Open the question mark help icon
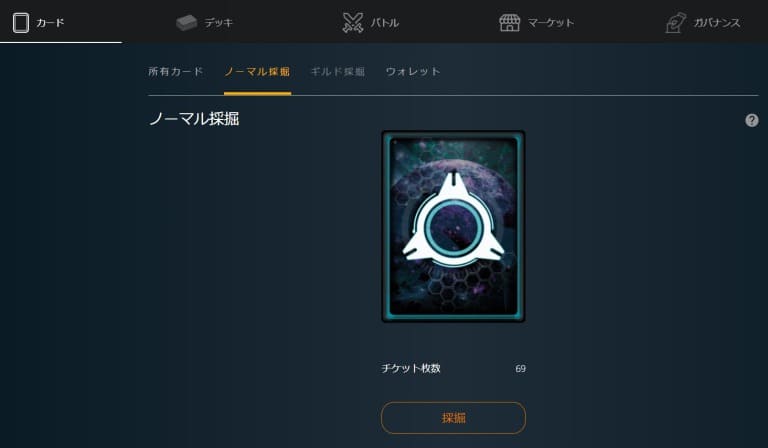The height and width of the screenshot is (448, 768). (x=752, y=120)
